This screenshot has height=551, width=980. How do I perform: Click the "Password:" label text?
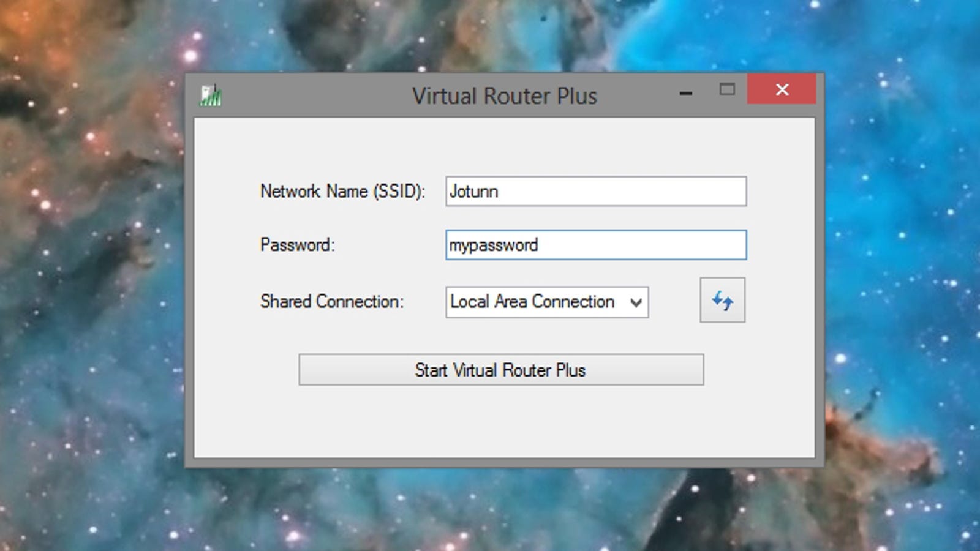coord(298,245)
